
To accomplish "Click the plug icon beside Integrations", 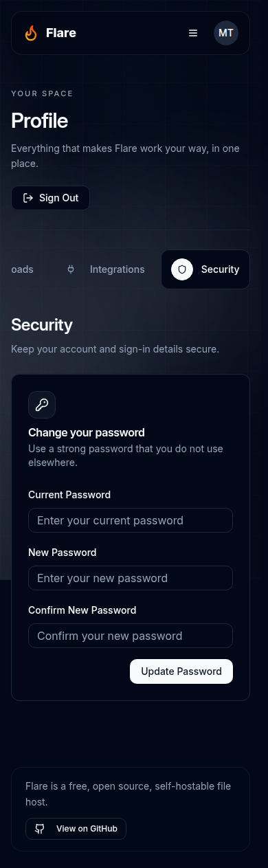I will click(71, 269).
